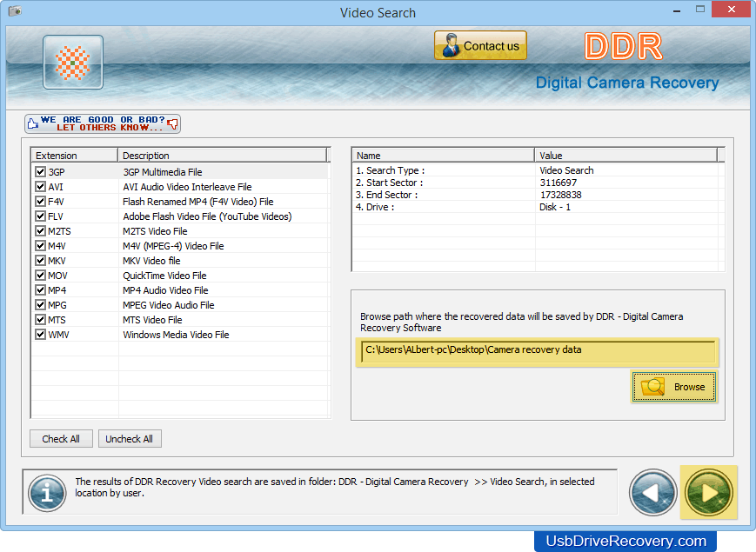Start search with the green next arrow
756x552 pixels.
pos(709,493)
